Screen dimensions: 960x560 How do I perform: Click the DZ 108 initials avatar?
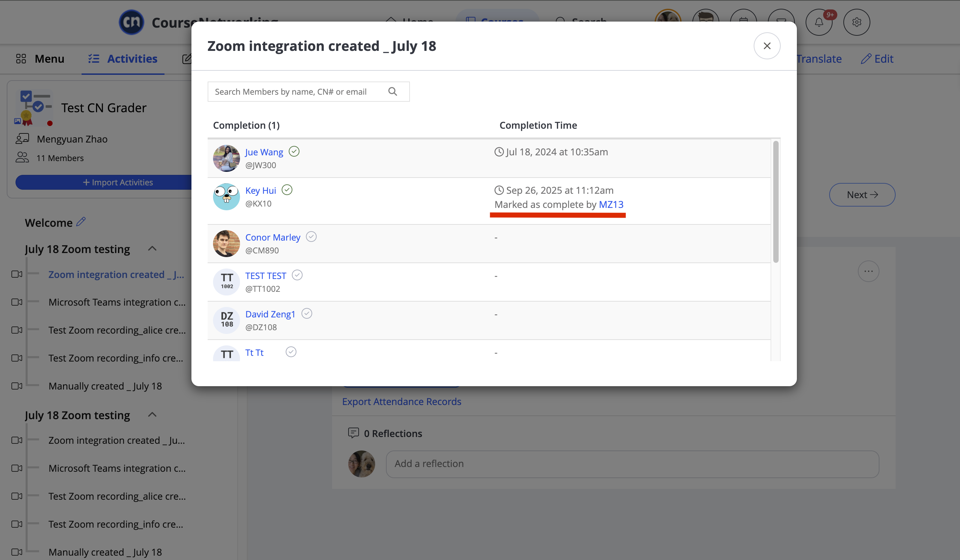[226, 320]
